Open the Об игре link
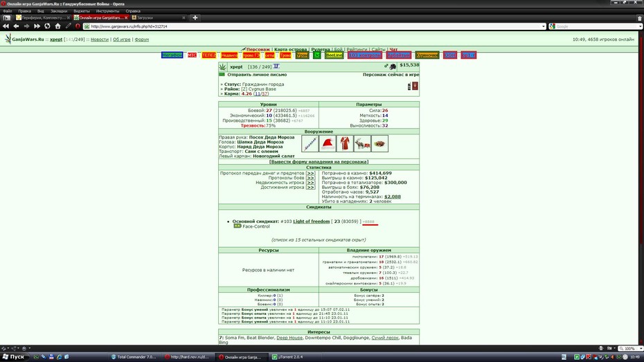 point(122,39)
